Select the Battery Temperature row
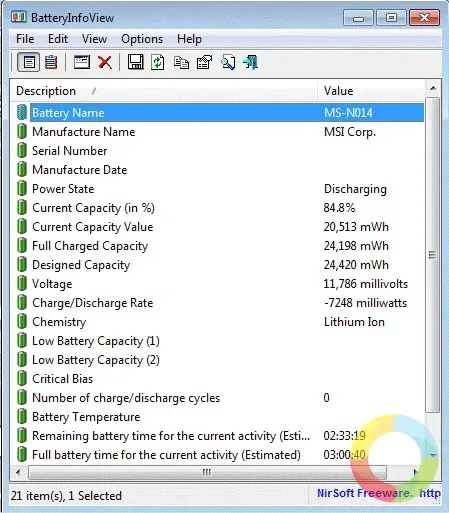The width and height of the screenshot is (449, 513). 220,417
